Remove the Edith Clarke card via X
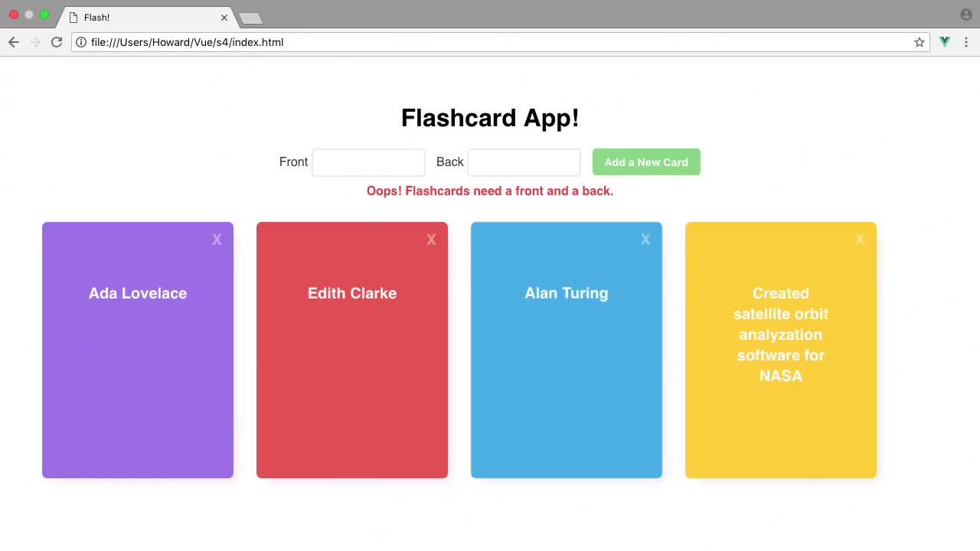 tap(431, 240)
